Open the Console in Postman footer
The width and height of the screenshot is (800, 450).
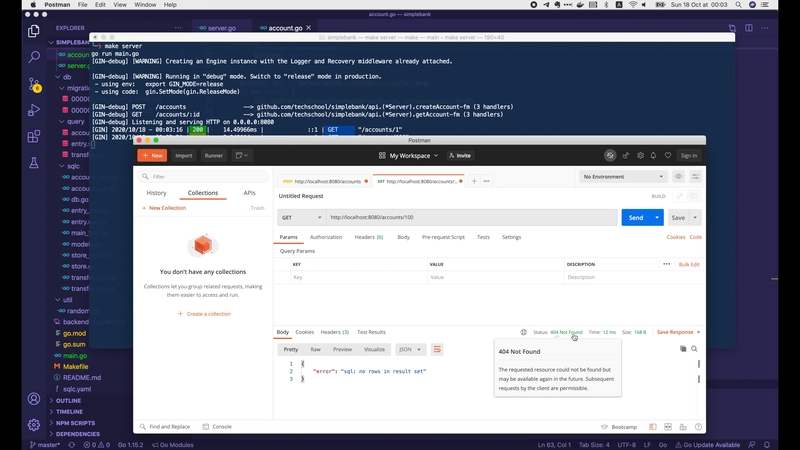pos(220,426)
